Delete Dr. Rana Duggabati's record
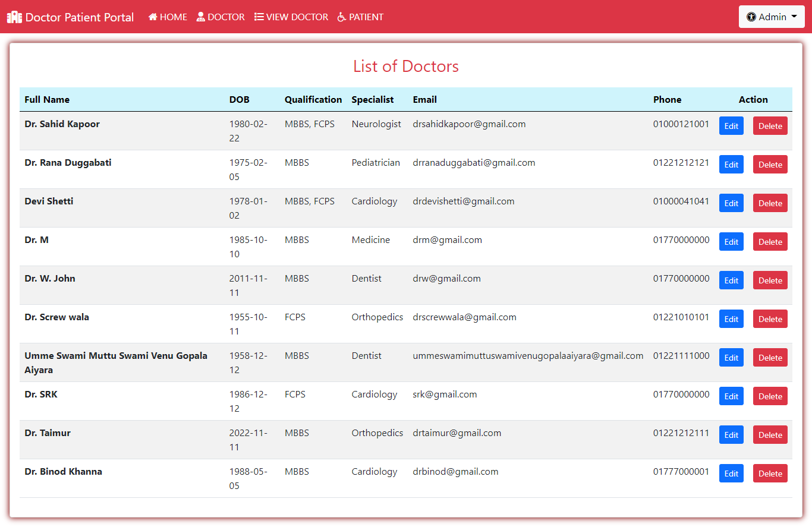The width and height of the screenshot is (812, 527). (770, 165)
